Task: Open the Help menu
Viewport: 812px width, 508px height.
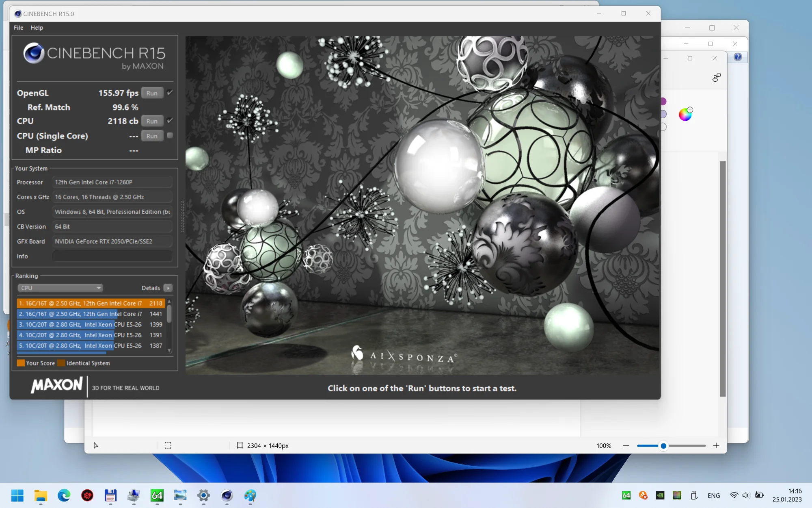Action: click(x=37, y=28)
